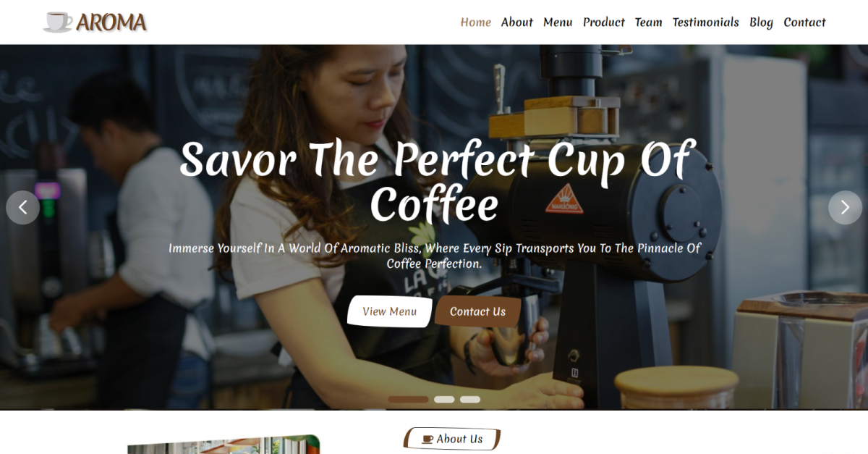Viewport: 868px width, 454px height.
Task: Click the Contact Us button
Action: [477, 311]
